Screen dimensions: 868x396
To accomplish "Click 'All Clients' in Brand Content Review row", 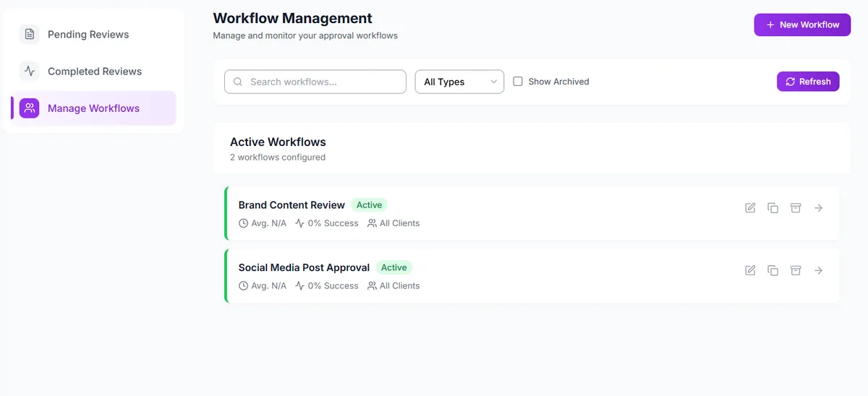I will pyautogui.click(x=399, y=223).
